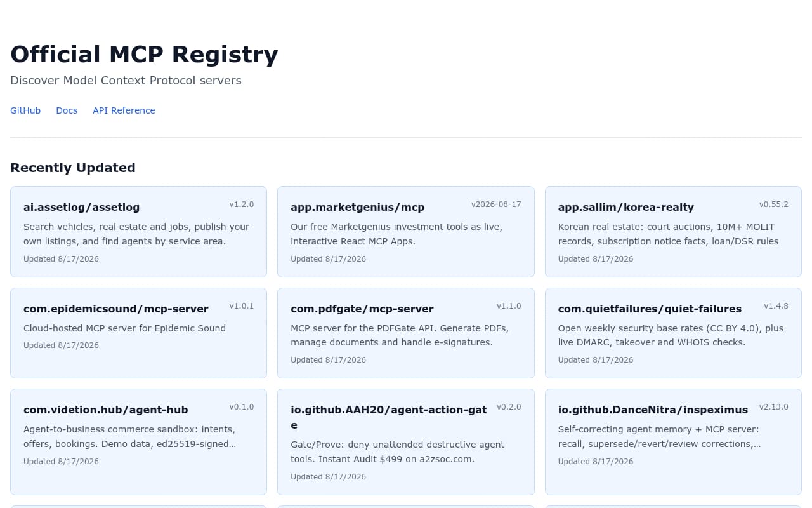Click version v1.2.0 on assetlog card
Image resolution: width=812 pixels, height=508 pixels.
(242, 204)
